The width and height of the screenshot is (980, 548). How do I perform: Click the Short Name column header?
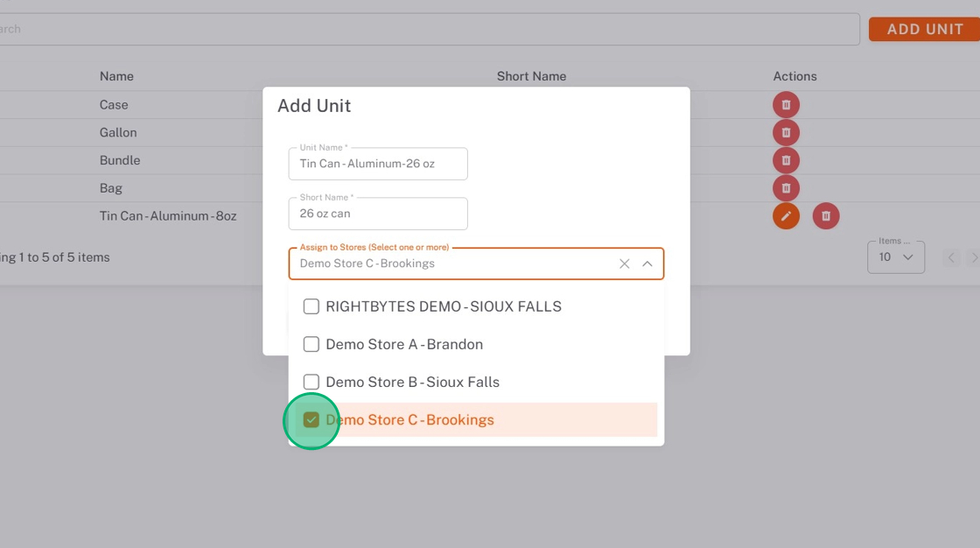(531, 76)
